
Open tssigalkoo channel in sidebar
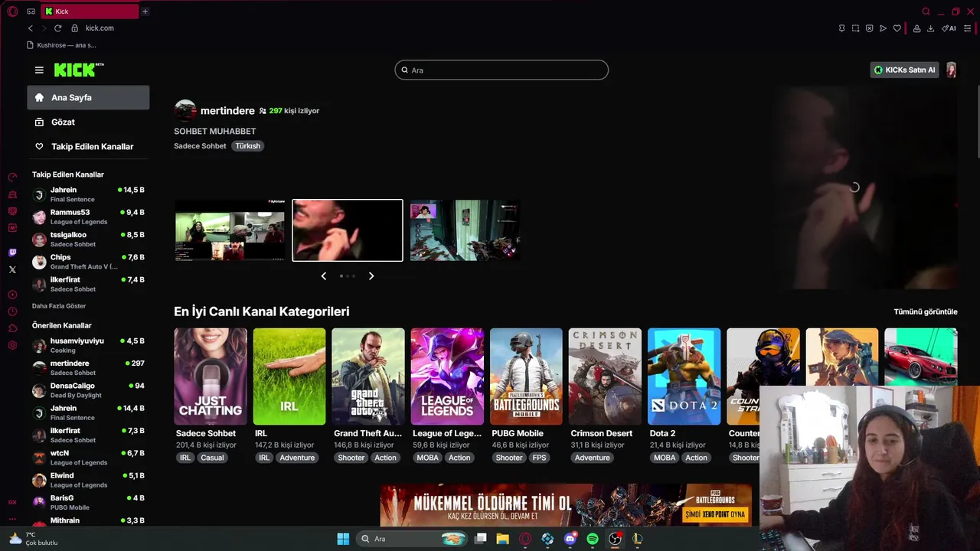pos(88,240)
